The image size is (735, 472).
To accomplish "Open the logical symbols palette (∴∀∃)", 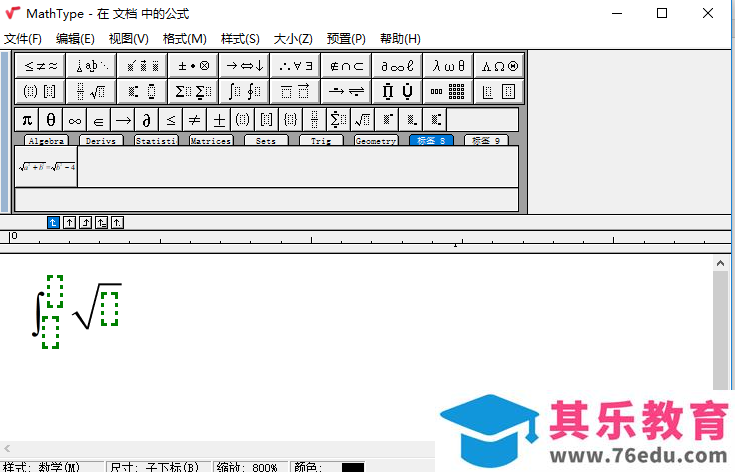I will [x=296, y=66].
